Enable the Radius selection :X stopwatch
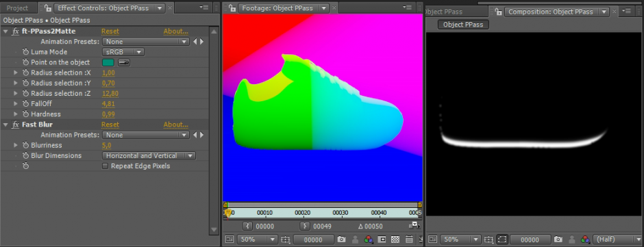644x247 pixels. [x=26, y=73]
